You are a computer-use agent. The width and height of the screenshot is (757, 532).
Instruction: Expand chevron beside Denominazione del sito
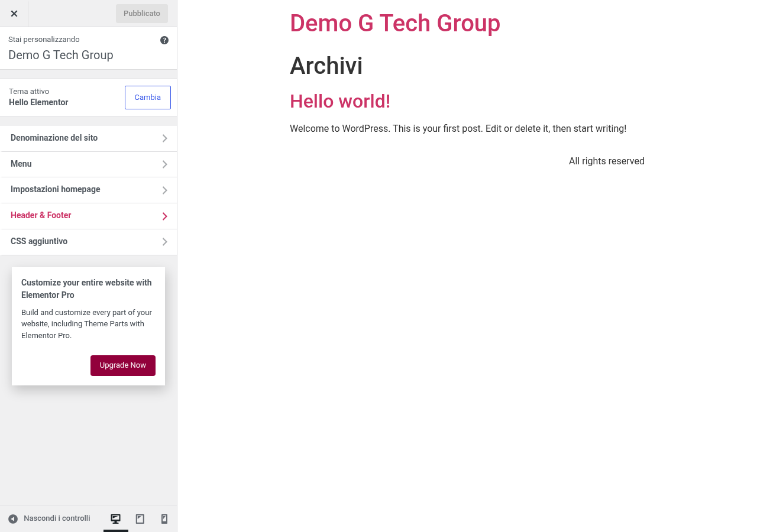pos(165,138)
